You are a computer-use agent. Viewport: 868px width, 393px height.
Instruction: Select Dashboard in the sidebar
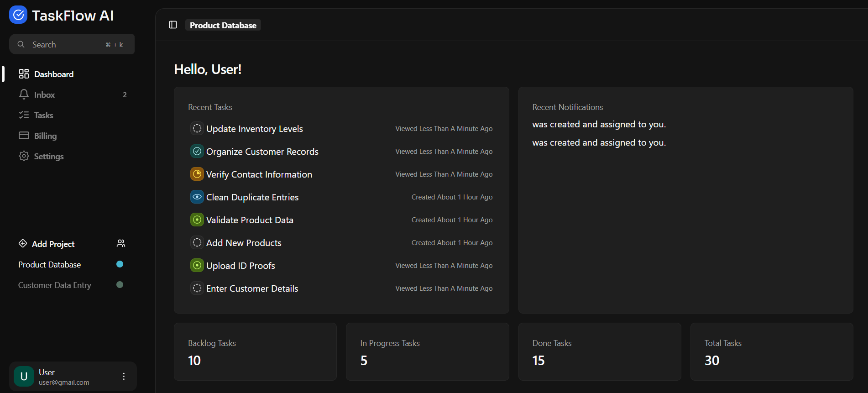(53, 74)
